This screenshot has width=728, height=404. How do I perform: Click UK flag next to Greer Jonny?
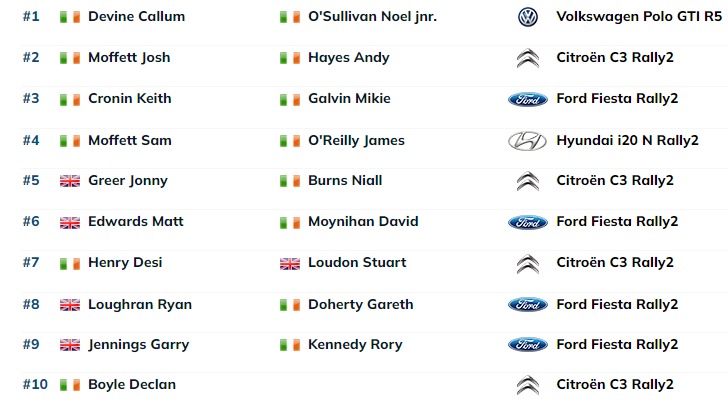[x=70, y=181]
